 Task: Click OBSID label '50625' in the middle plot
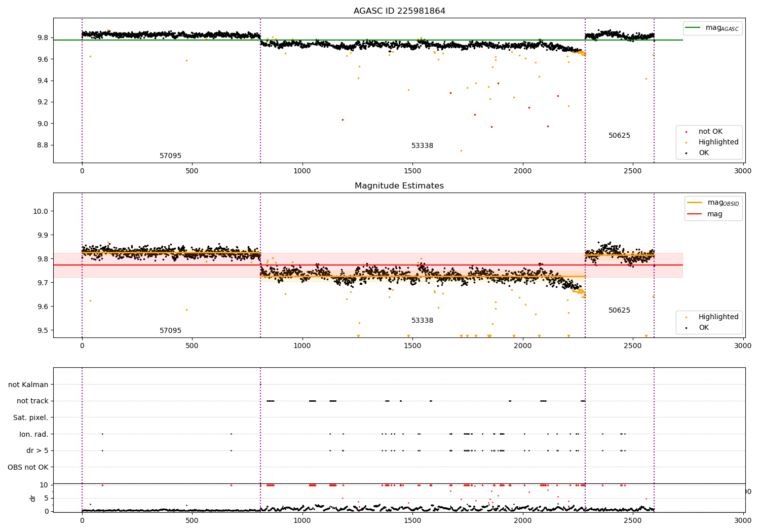click(x=619, y=311)
